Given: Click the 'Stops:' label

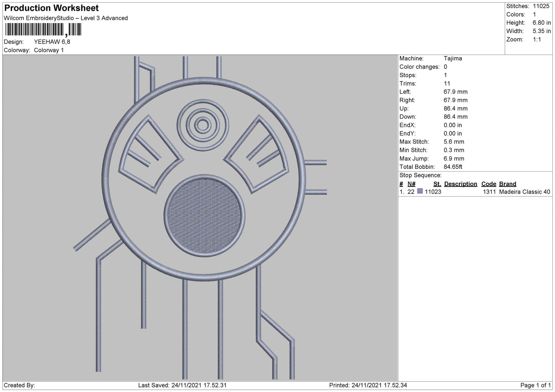Looking at the screenshot, I should [408, 75].
